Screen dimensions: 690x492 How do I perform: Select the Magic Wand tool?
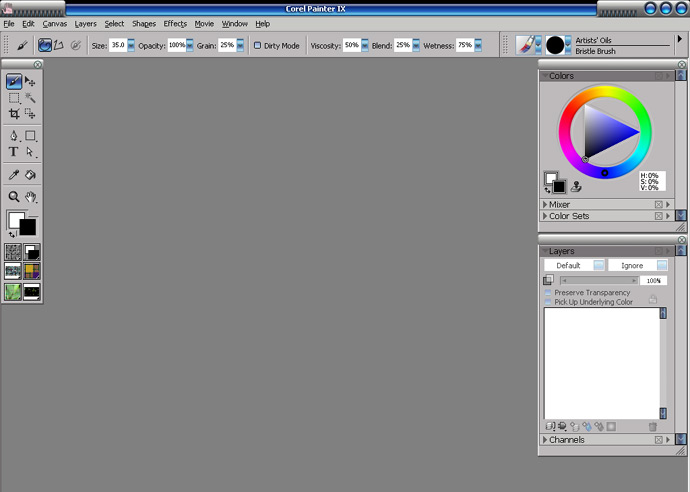(30, 98)
